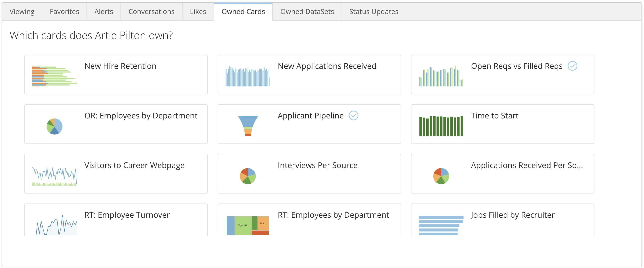Click the OR: Employees by Department pie thumbnail
644x268 pixels.
tap(54, 126)
